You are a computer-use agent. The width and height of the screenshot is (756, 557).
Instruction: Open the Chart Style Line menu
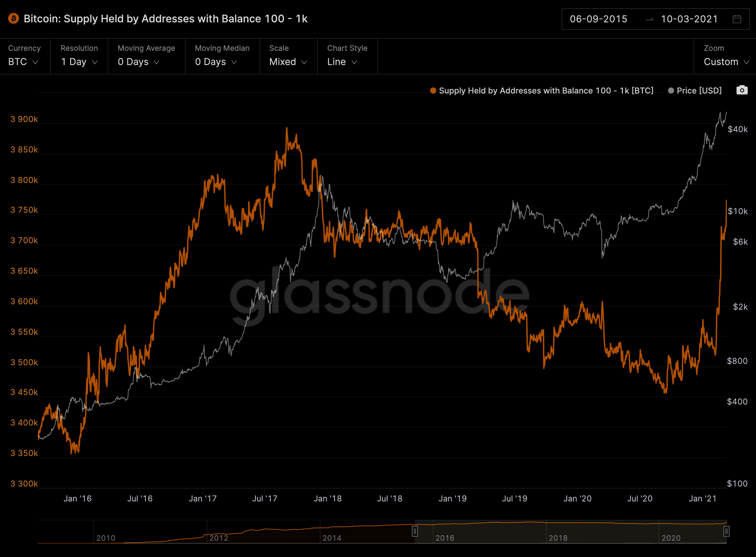pyautogui.click(x=342, y=62)
